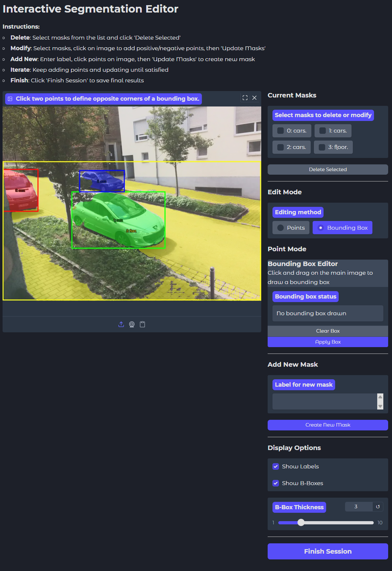Click the Apply Box button

coord(328,342)
